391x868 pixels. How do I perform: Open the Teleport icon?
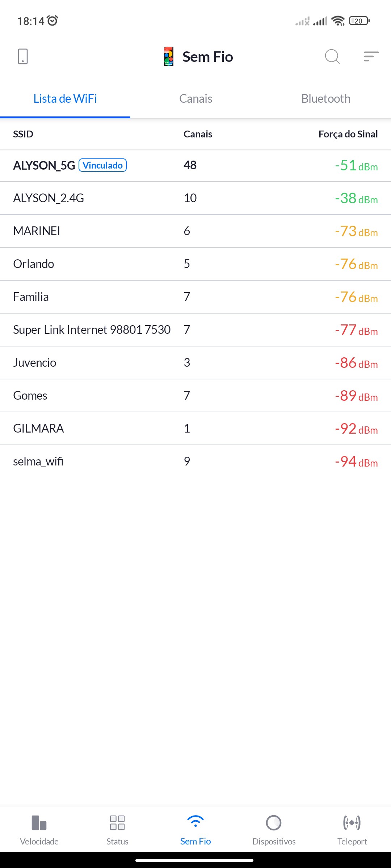352,823
